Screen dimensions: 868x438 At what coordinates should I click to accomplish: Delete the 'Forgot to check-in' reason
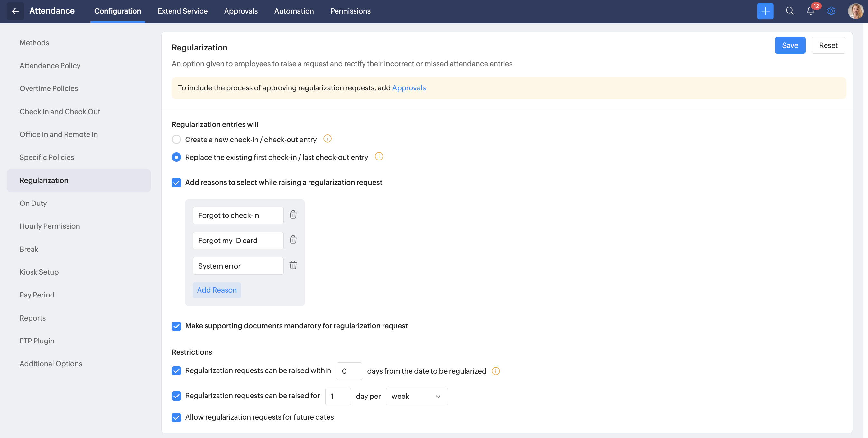tap(293, 215)
